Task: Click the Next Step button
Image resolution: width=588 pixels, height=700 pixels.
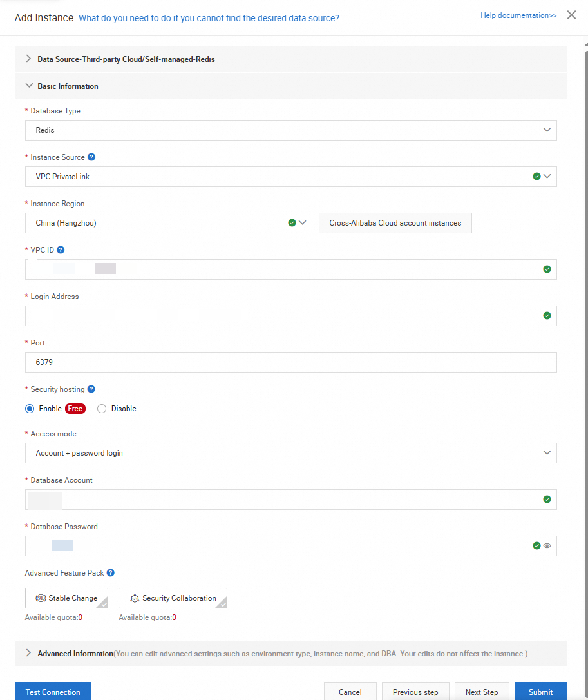Action: point(482,692)
